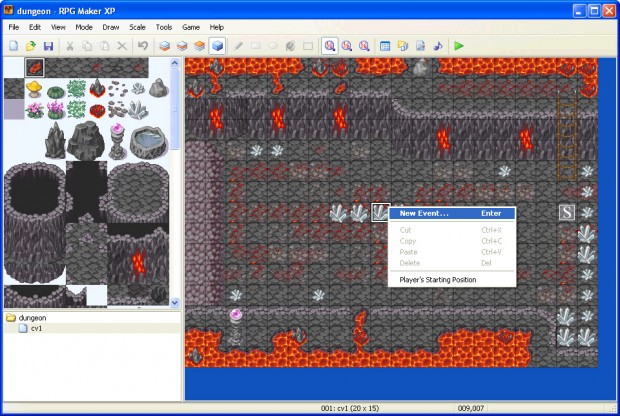Open the View menu
This screenshot has width=620, height=416.
(x=58, y=27)
